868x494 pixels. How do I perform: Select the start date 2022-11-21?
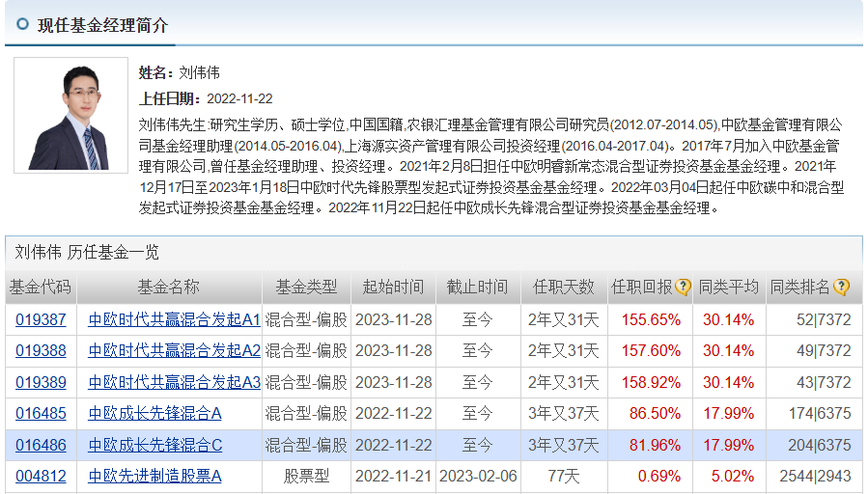pyautogui.click(x=394, y=476)
